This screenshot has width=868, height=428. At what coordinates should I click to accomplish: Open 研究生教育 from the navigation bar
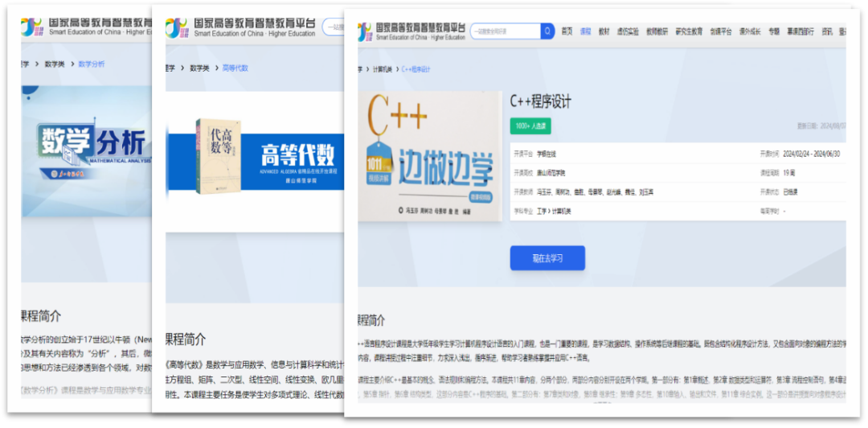click(x=689, y=31)
